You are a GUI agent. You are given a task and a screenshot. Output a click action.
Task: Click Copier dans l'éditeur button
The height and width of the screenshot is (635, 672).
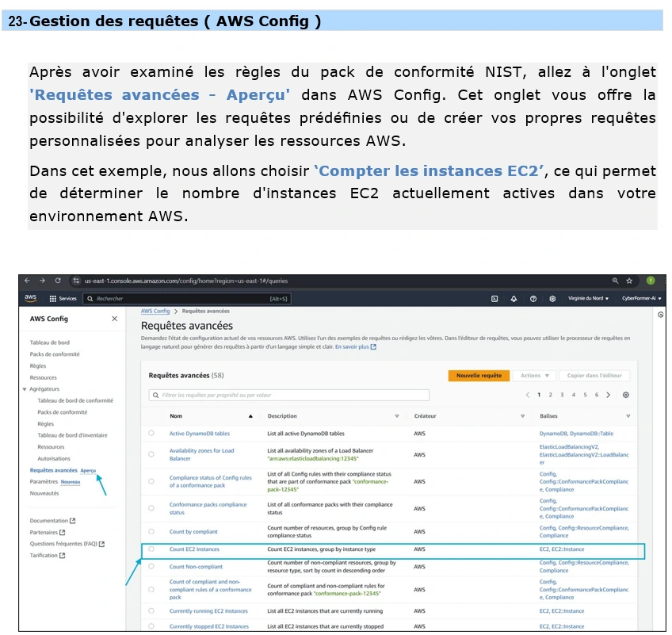point(594,376)
